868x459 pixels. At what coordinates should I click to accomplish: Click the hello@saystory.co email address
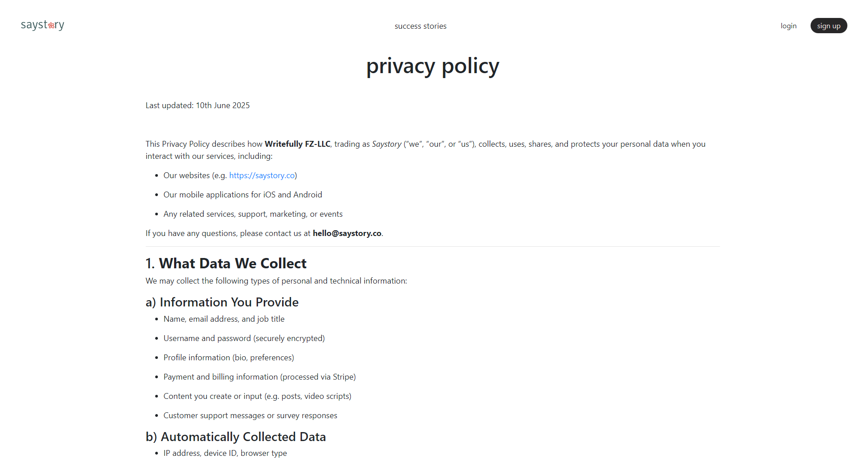coord(347,233)
